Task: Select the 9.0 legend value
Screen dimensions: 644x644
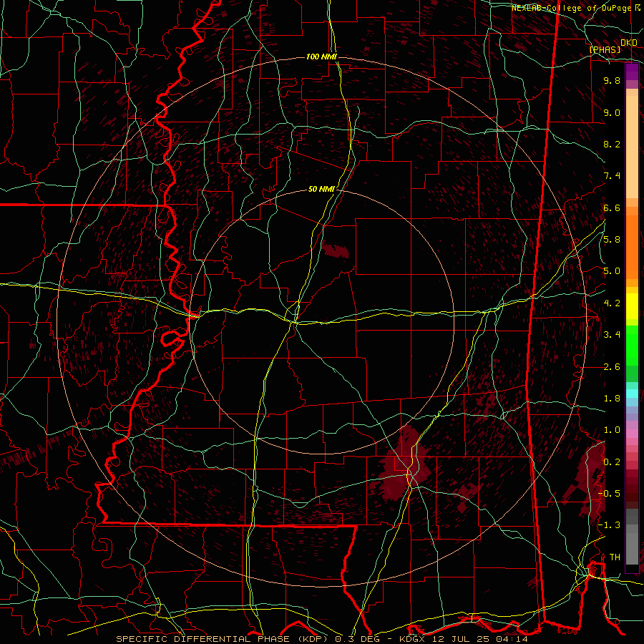Action: click(612, 112)
